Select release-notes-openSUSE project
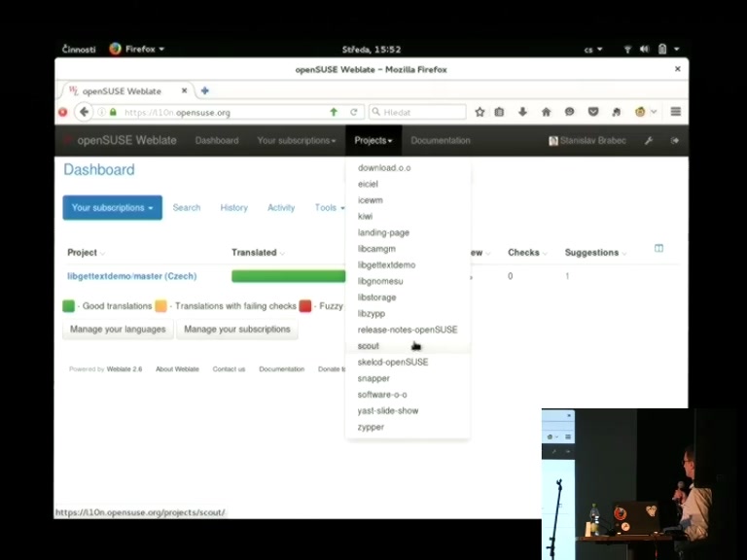This screenshot has height=560, width=747. [x=408, y=330]
